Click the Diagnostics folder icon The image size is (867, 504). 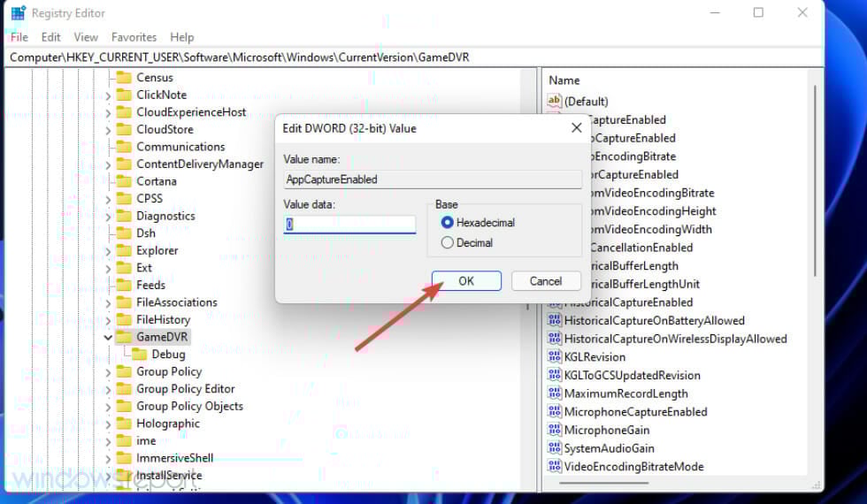(124, 216)
